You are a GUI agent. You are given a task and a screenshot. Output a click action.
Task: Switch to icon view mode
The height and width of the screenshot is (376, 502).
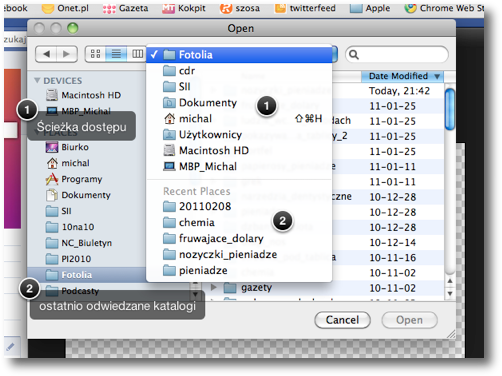(95, 54)
